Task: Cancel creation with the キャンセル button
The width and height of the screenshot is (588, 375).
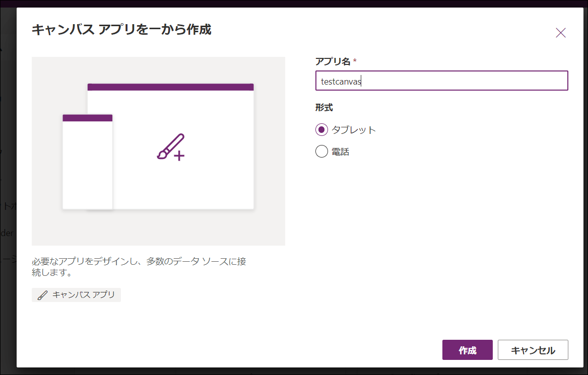Action: (x=533, y=350)
